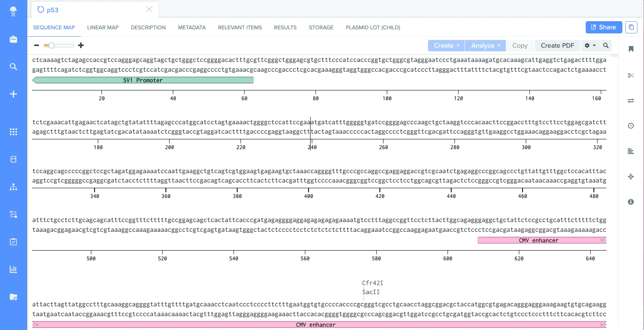The image size is (644, 330).
Task: Click the Create PDF button
Action: pos(557,46)
